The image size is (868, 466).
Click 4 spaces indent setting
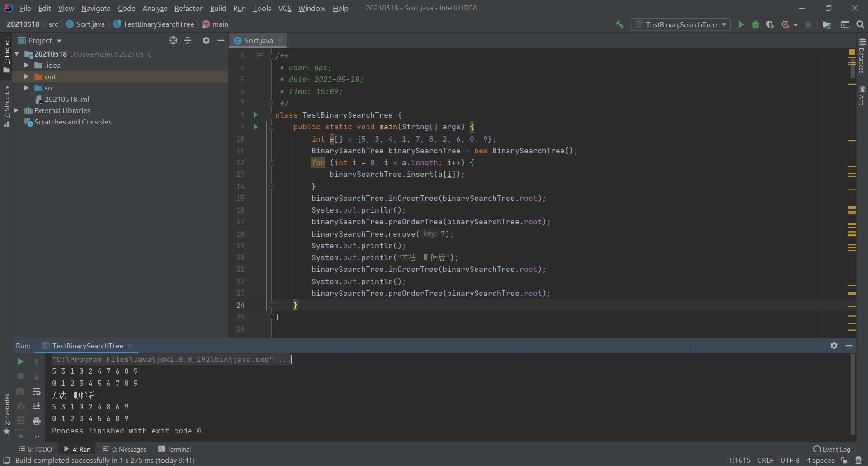click(820, 461)
